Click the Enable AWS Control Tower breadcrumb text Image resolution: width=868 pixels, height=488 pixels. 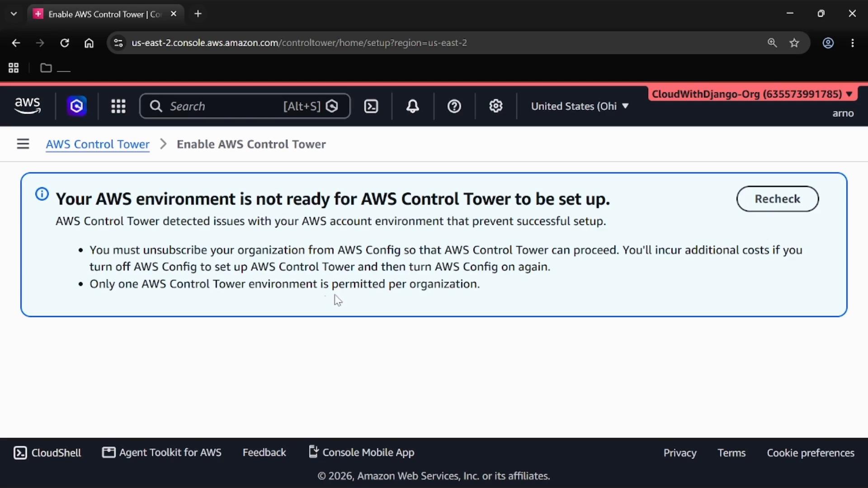click(x=251, y=144)
